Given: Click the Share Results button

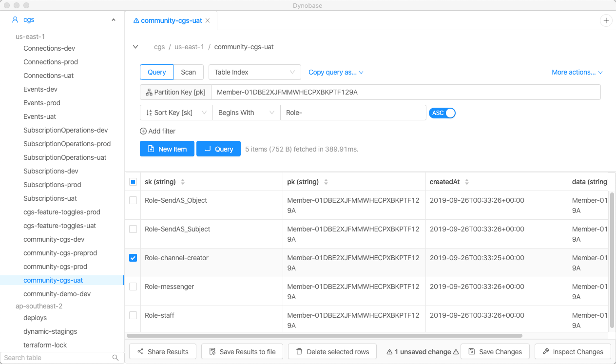Looking at the screenshot, I should pyautogui.click(x=163, y=352).
